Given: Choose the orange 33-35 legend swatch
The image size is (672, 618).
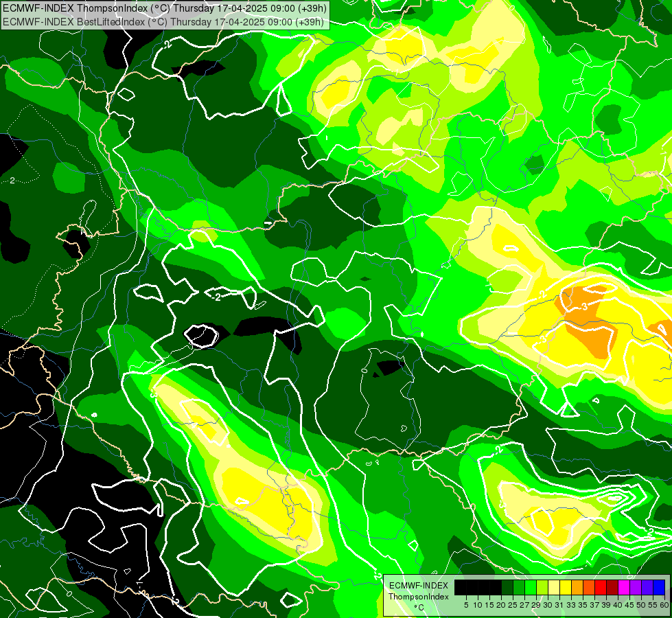Looking at the screenshot, I should tap(577, 588).
